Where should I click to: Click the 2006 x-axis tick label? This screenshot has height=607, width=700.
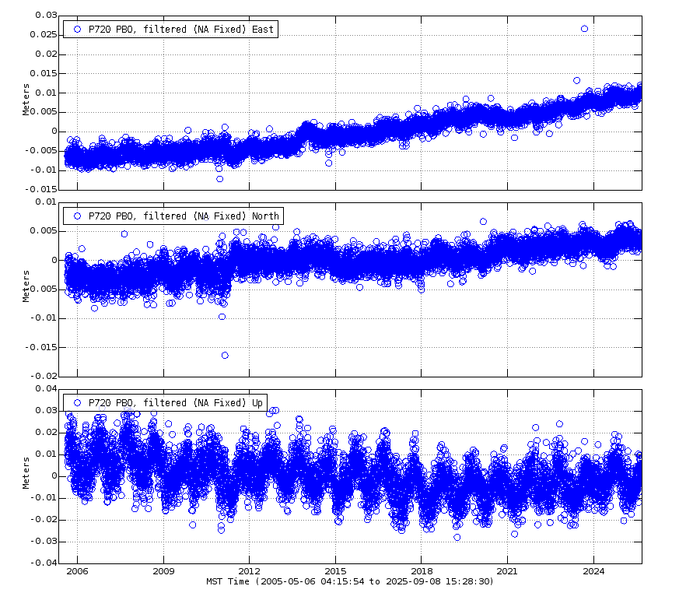[x=77, y=571]
